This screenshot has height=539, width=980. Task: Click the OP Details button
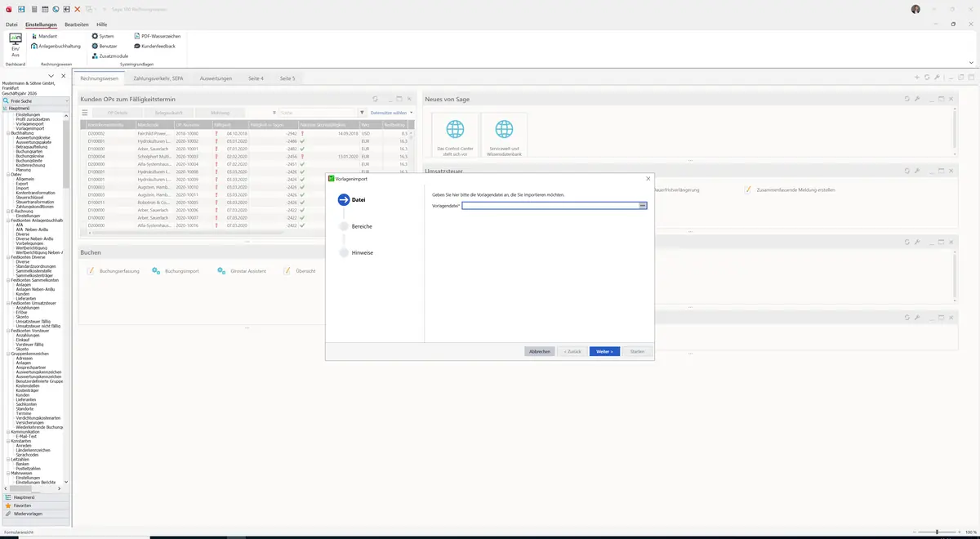coord(118,113)
